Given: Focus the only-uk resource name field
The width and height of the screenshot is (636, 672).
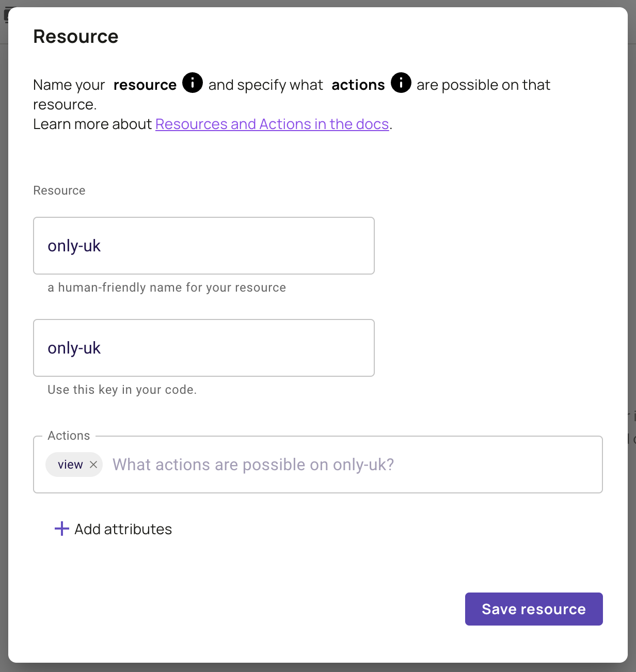Looking at the screenshot, I should [x=204, y=246].
